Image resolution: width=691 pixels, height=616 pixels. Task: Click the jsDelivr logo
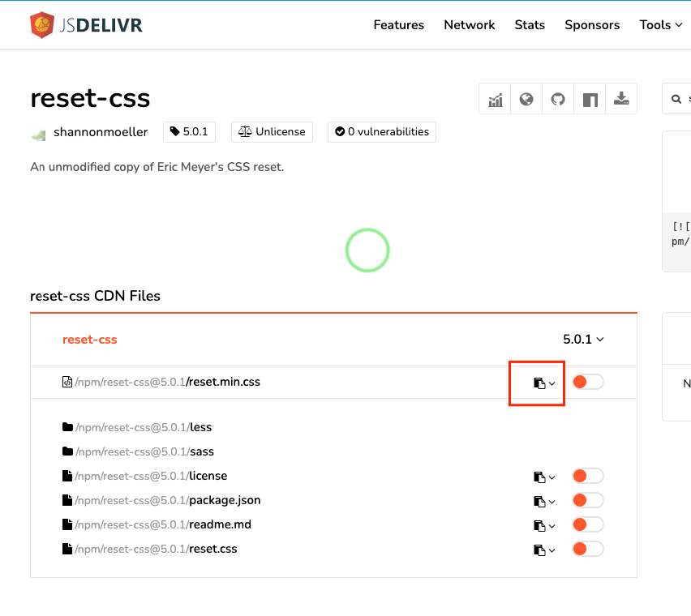tap(86, 25)
